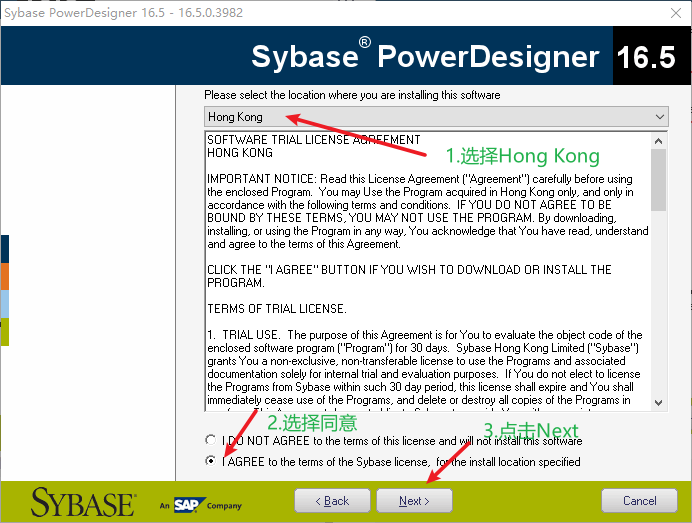Viewport: 692px width, 523px height.
Task: Click the Cancel button
Action: 639,500
